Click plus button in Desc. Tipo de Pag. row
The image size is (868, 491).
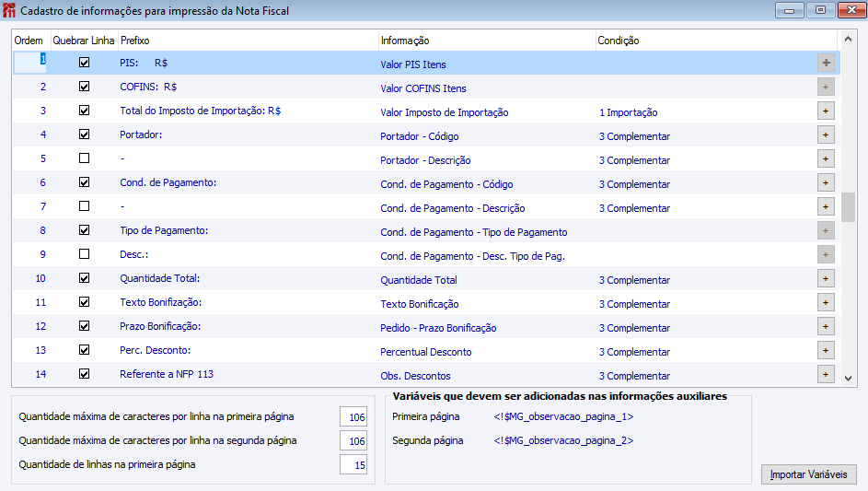(x=826, y=255)
